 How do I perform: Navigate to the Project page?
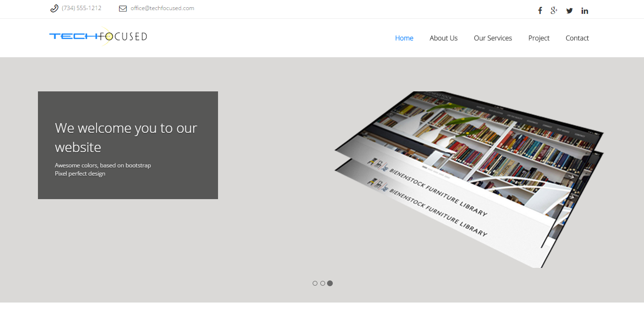(x=538, y=38)
